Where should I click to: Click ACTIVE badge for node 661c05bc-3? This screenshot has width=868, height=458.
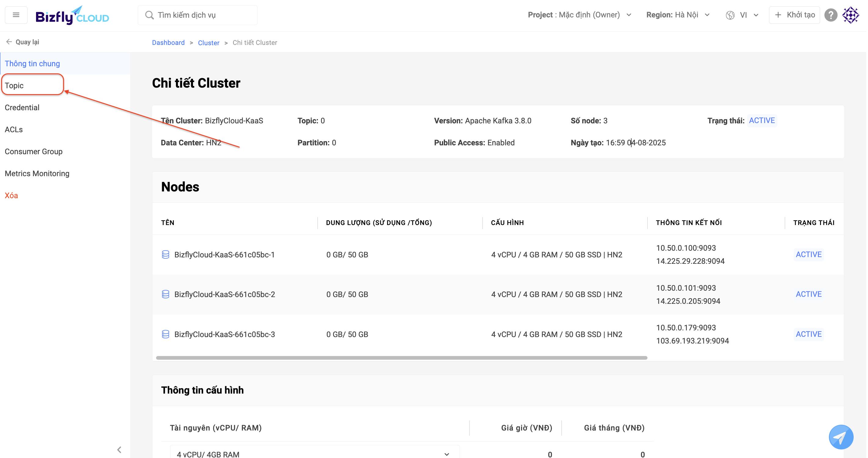click(808, 334)
